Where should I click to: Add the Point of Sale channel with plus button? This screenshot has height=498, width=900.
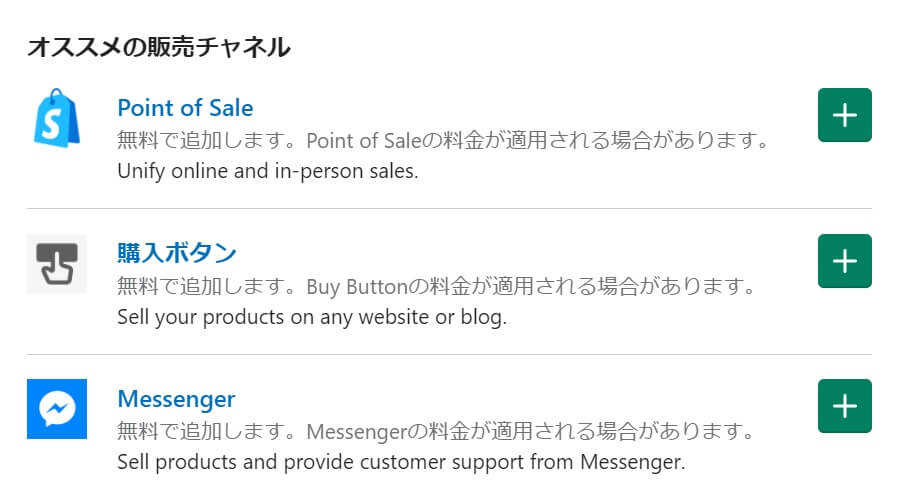(844, 115)
